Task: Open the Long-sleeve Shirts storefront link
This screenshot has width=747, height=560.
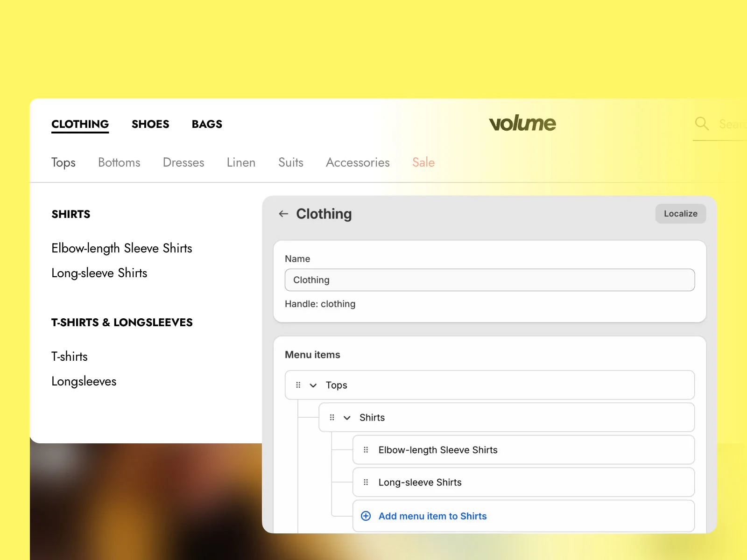Action: [x=99, y=273]
